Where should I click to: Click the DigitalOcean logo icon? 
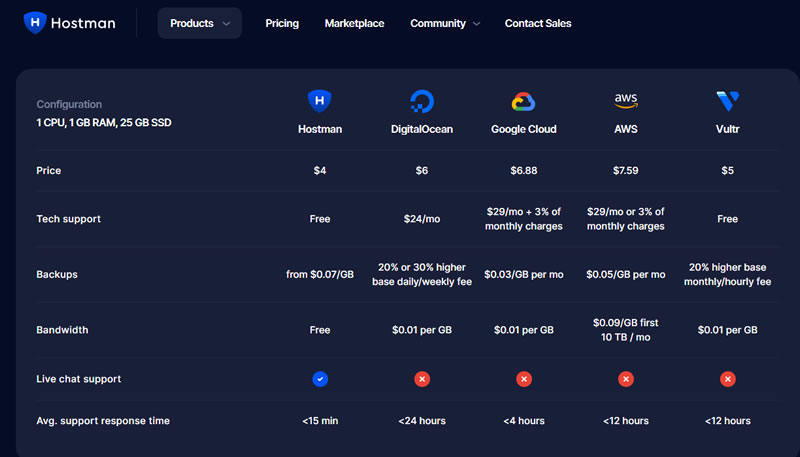pos(422,101)
